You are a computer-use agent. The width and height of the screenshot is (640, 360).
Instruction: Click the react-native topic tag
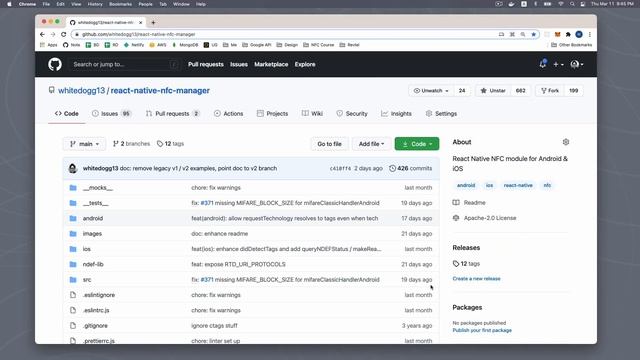[518, 185]
